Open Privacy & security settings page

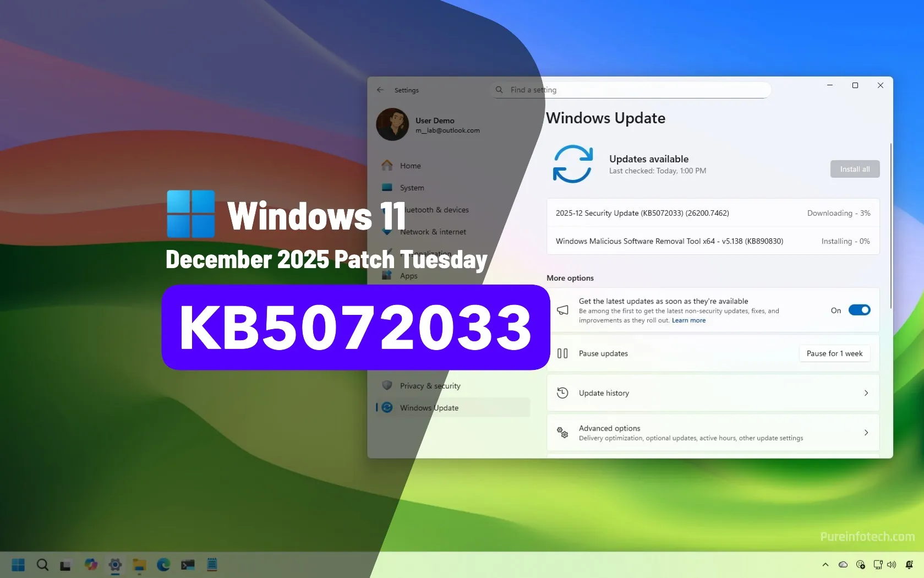(430, 386)
